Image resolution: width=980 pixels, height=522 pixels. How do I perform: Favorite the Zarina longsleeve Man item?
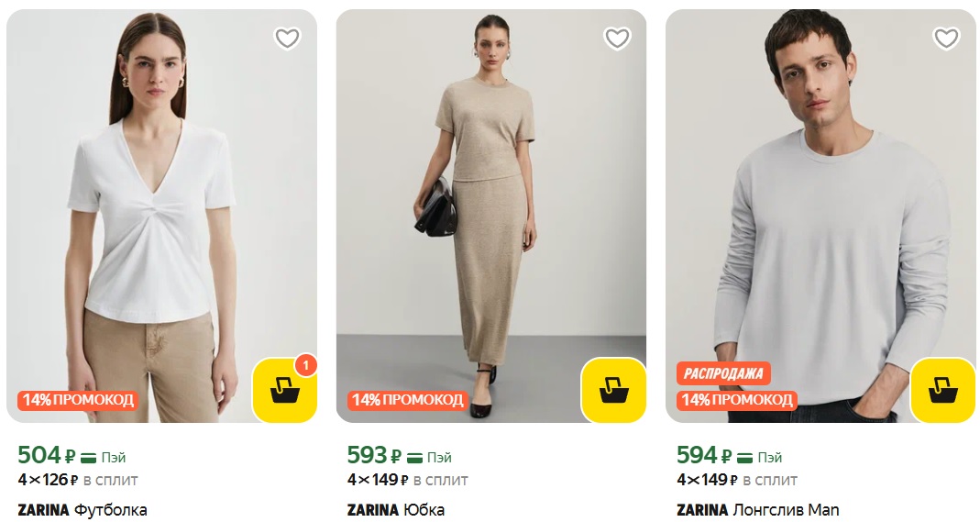(x=946, y=39)
